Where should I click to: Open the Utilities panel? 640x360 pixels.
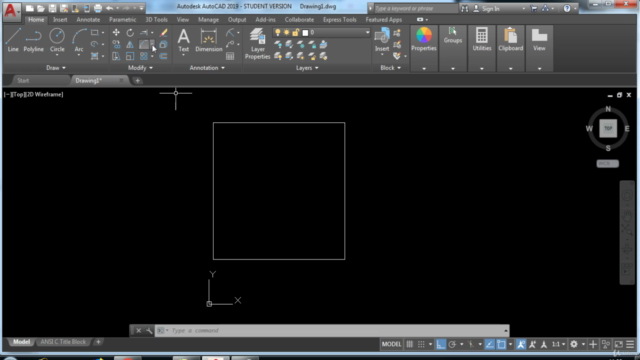(x=482, y=48)
